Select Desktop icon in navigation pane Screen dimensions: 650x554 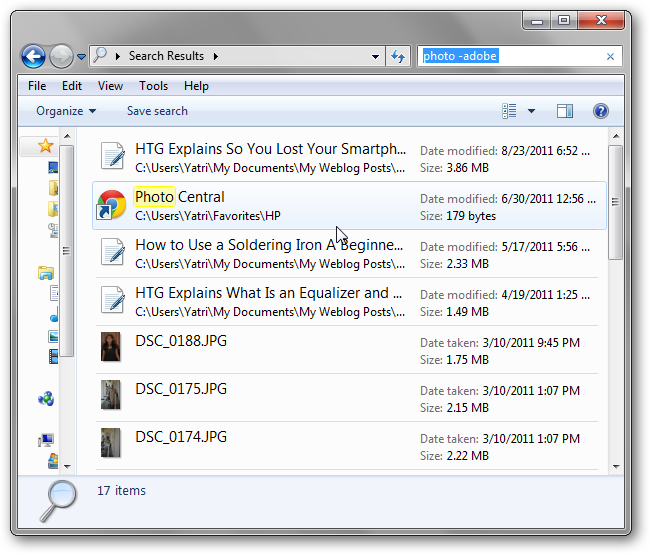(53, 168)
